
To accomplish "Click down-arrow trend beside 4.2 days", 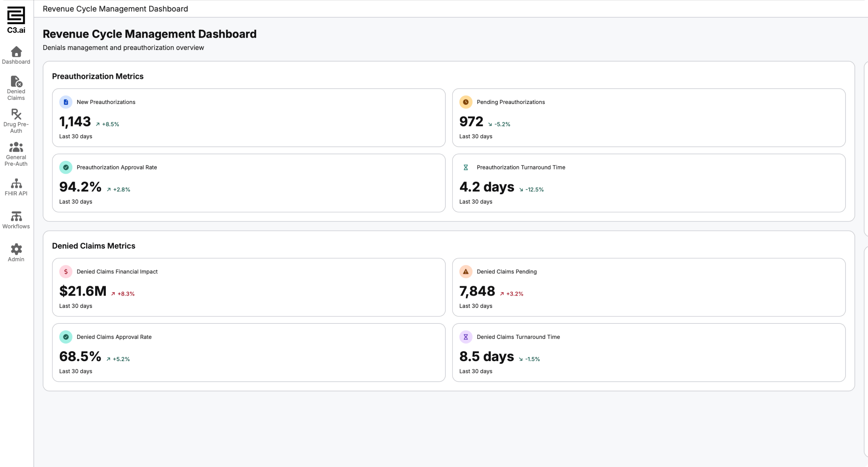I will coord(521,190).
